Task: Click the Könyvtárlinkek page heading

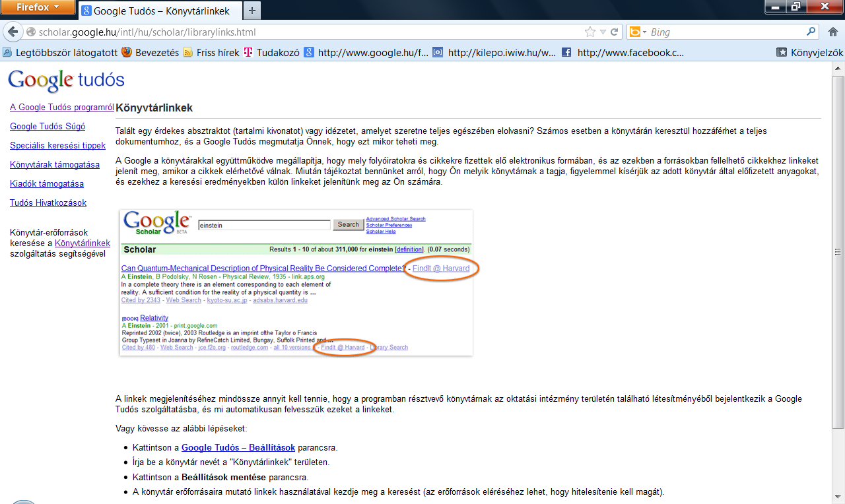Action: point(154,108)
